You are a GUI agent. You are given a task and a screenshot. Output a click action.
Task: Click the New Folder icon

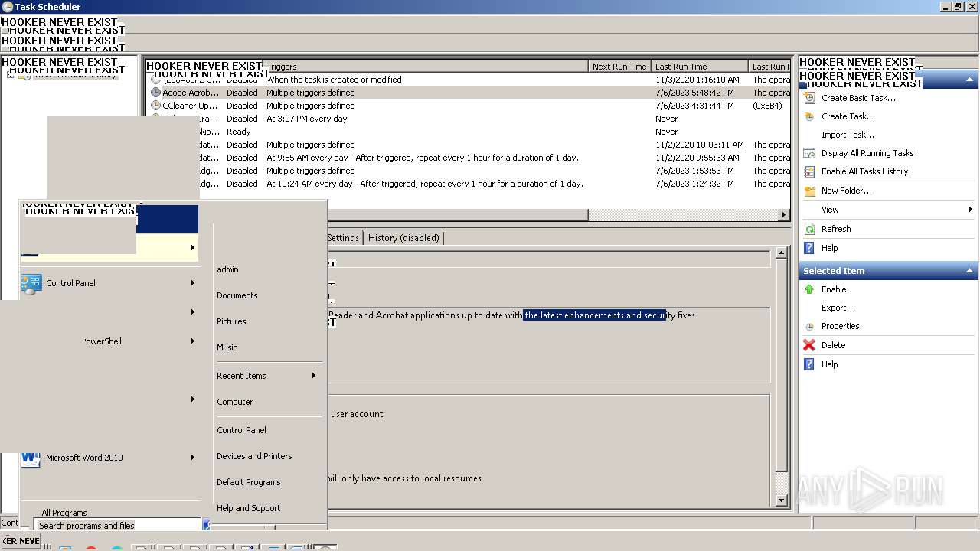[809, 191]
